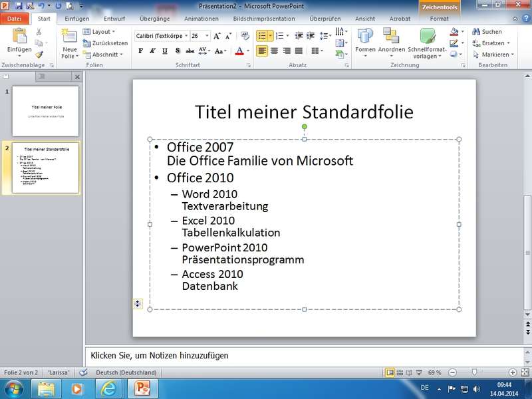Screen dimensions: 532x399
Task: Open the Datei file tab
Action: point(14,19)
